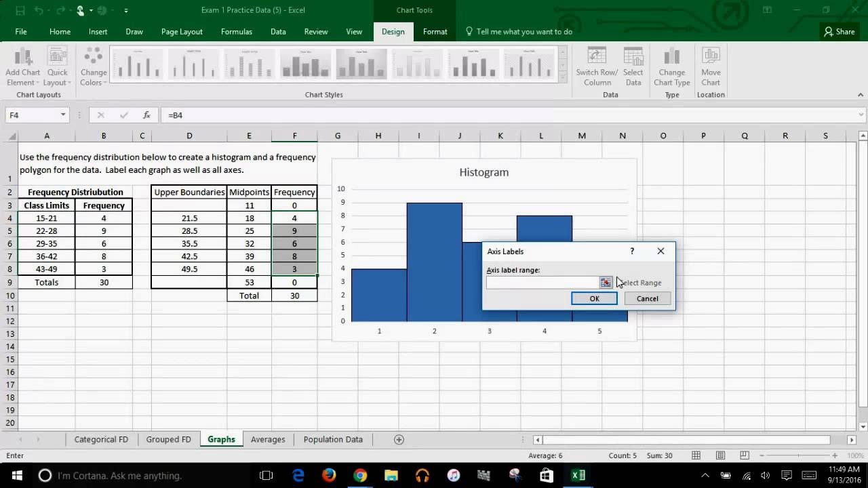Viewport: 868px width, 488px height.
Task: Click the Histogram chart title
Action: tap(484, 172)
